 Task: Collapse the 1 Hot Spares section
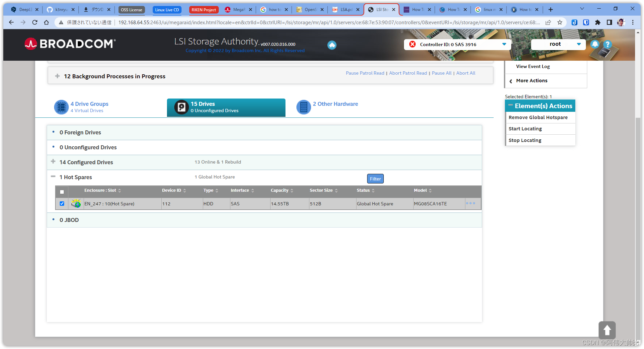(x=53, y=176)
